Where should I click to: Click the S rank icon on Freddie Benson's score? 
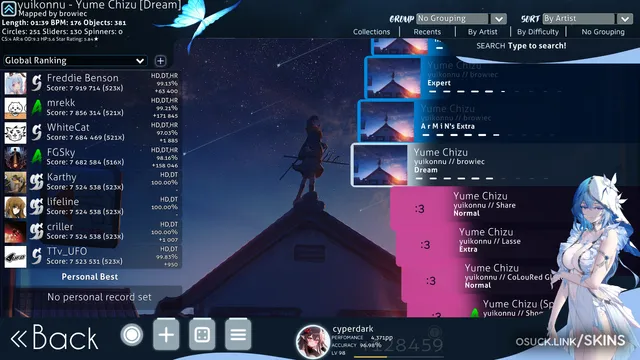point(37,83)
